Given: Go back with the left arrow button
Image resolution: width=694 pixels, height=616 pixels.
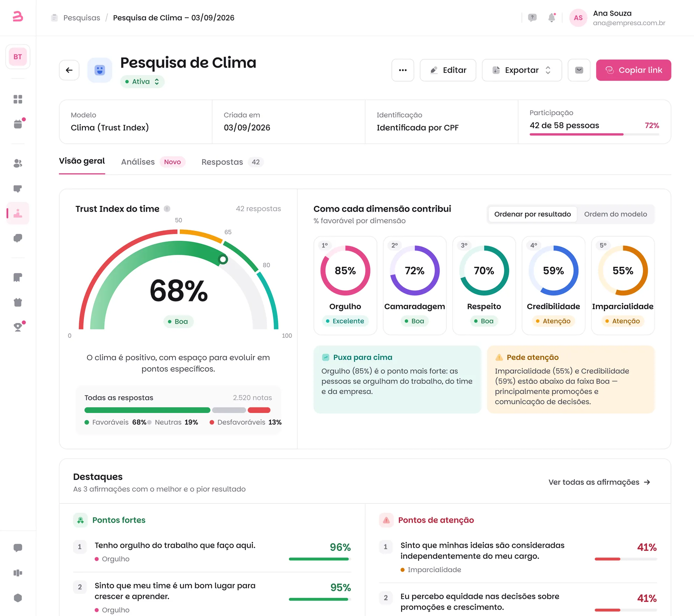Looking at the screenshot, I should pyautogui.click(x=69, y=70).
